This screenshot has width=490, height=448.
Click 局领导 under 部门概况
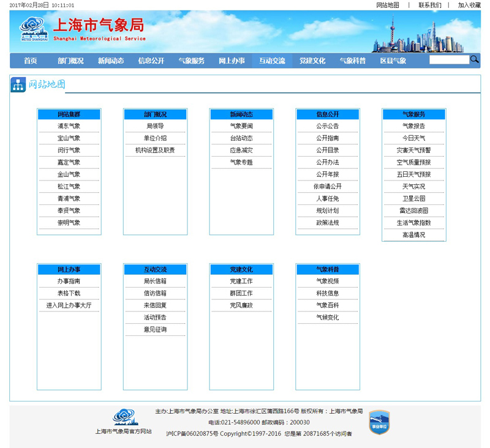pyautogui.click(x=156, y=126)
